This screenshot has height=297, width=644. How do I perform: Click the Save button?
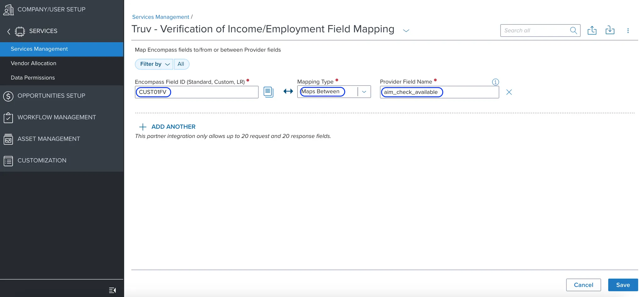(623, 285)
